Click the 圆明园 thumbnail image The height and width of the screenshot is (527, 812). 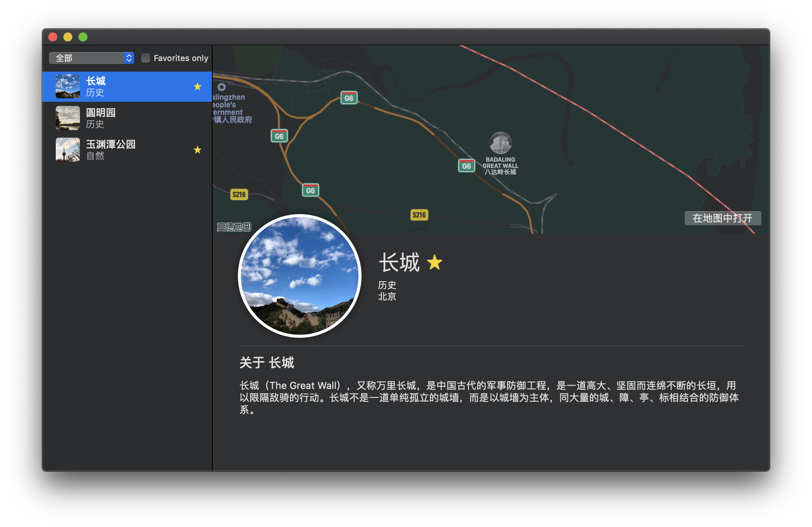(x=68, y=118)
